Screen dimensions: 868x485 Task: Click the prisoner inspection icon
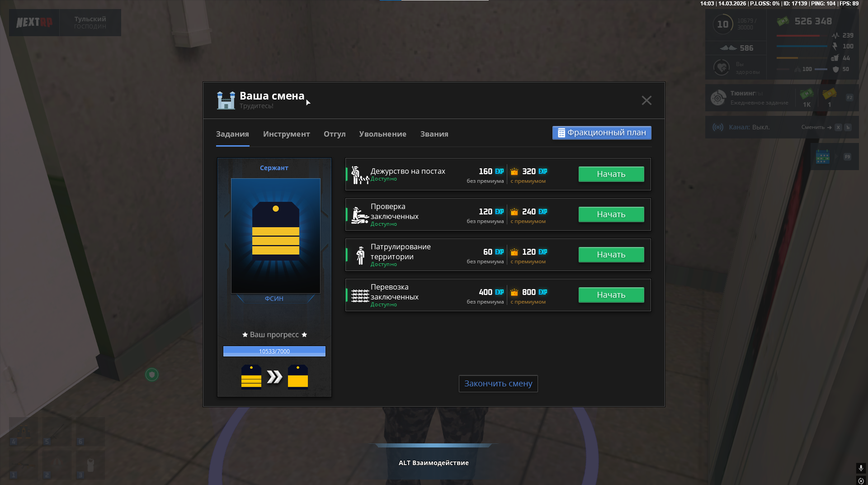(360, 215)
